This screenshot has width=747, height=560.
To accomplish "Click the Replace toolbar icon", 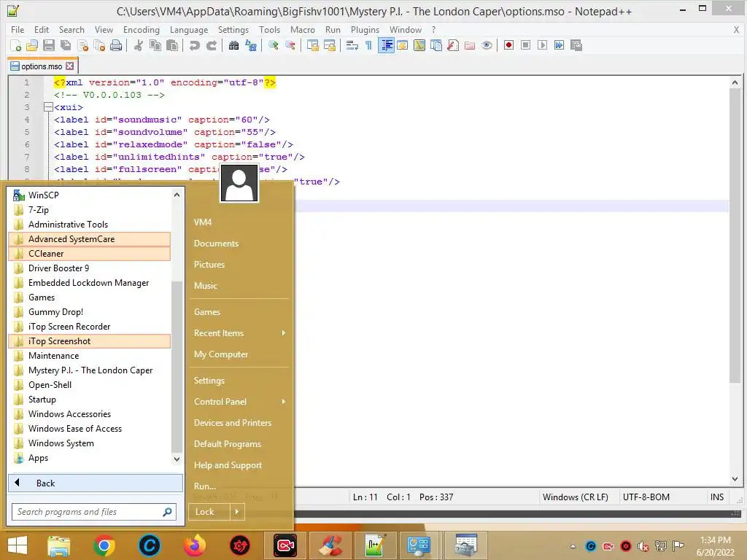I will [251, 45].
